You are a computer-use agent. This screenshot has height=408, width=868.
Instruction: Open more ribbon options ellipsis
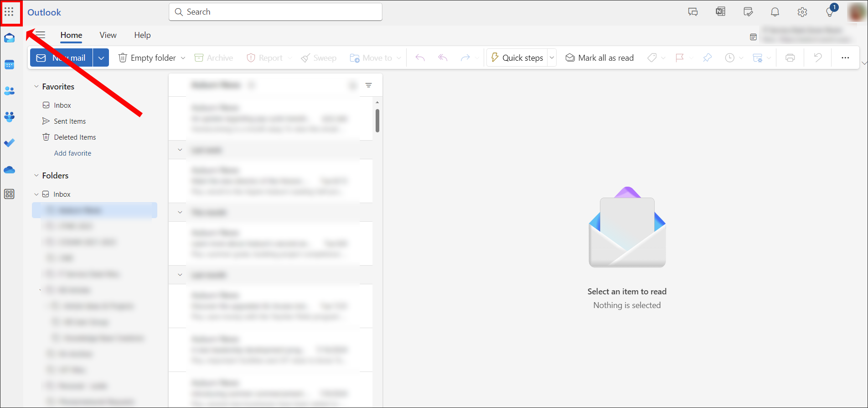(x=845, y=58)
